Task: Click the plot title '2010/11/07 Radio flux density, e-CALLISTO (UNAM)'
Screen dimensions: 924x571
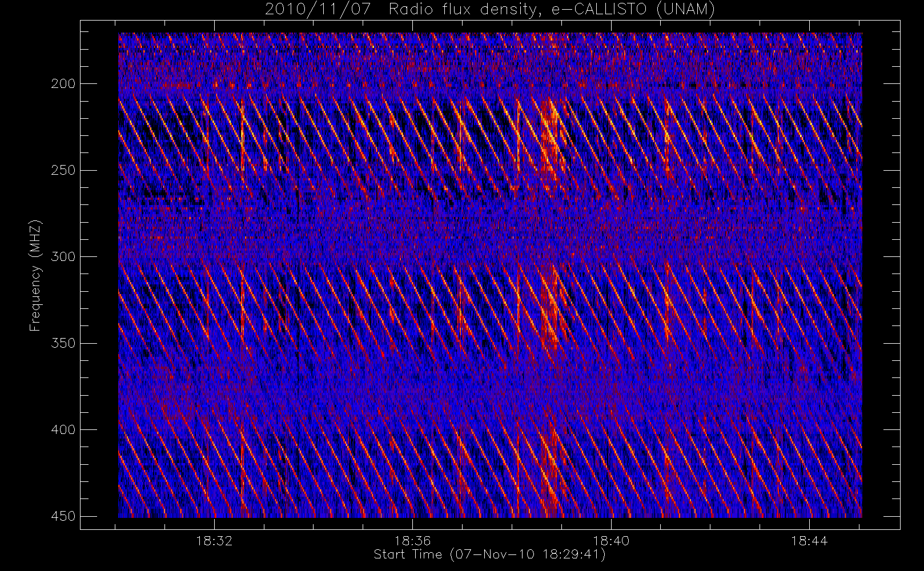Action: (x=490, y=9)
